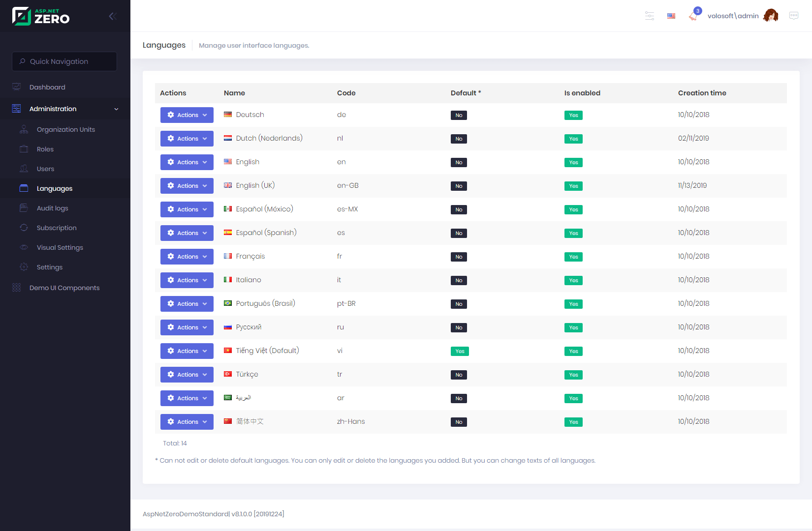The image size is (812, 531).
Task: Open the chat icon in top right
Action: 793,16
